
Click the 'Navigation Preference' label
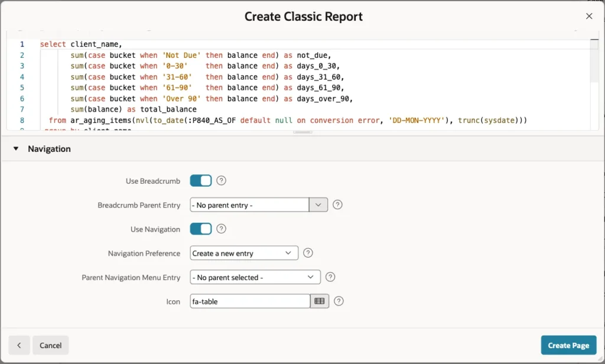(144, 253)
